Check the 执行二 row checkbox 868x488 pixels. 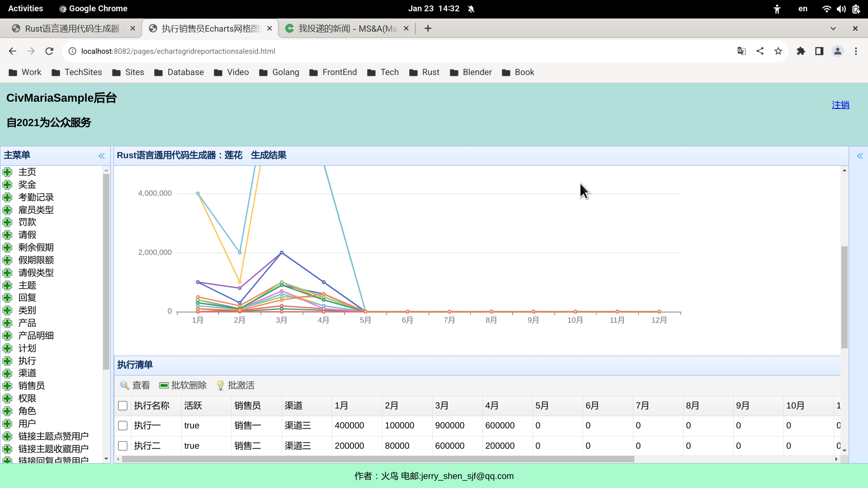[x=123, y=446]
